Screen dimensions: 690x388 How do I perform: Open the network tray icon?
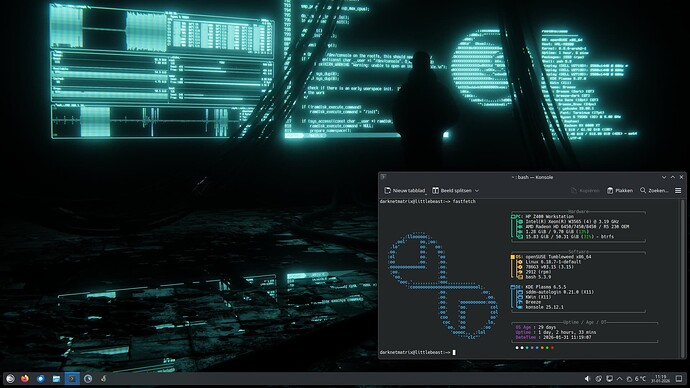[x=598, y=379]
